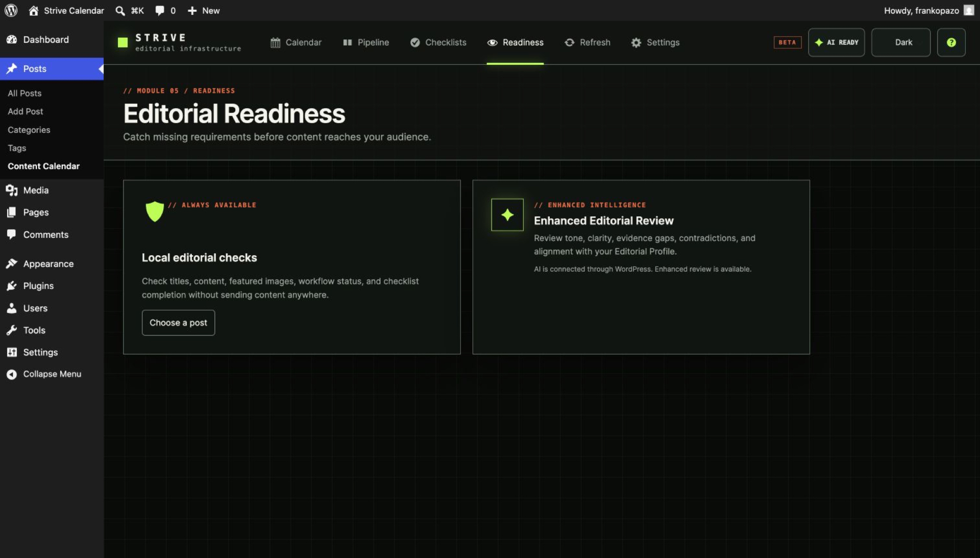Image resolution: width=980 pixels, height=558 pixels.
Task: Open the Appearance menu
Action: [52, 263]
